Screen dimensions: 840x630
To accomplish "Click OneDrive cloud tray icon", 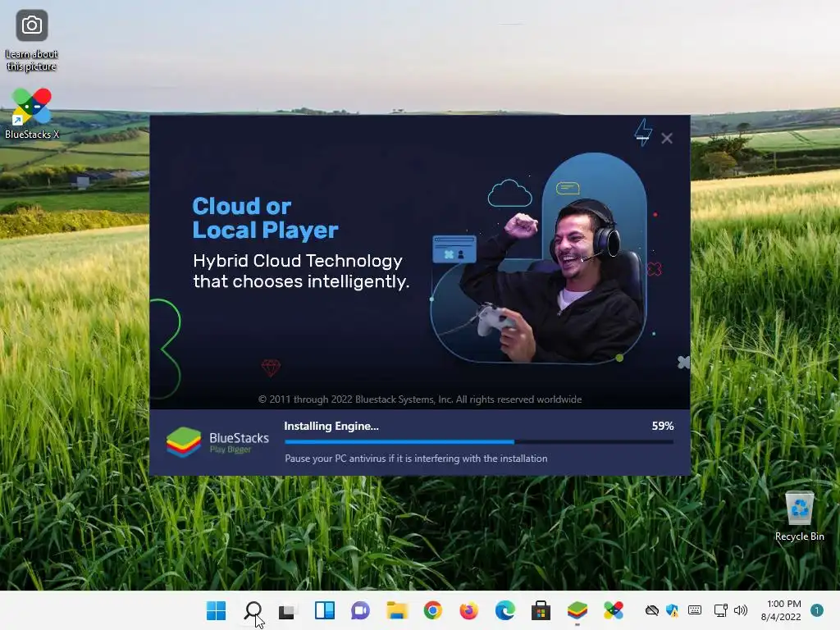I will [652, 610].
